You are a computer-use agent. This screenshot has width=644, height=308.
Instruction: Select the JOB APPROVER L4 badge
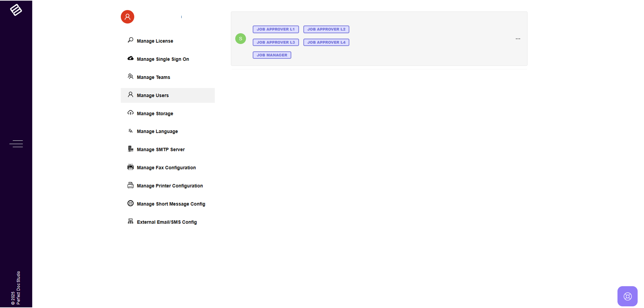326,42
